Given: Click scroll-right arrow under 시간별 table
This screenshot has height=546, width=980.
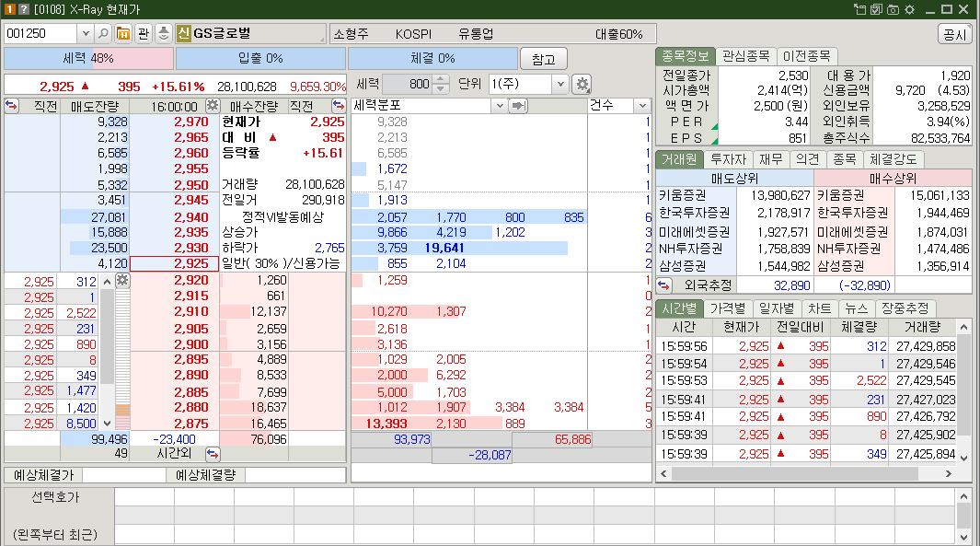Looking at the screenshot, I should tap(948, 473).
